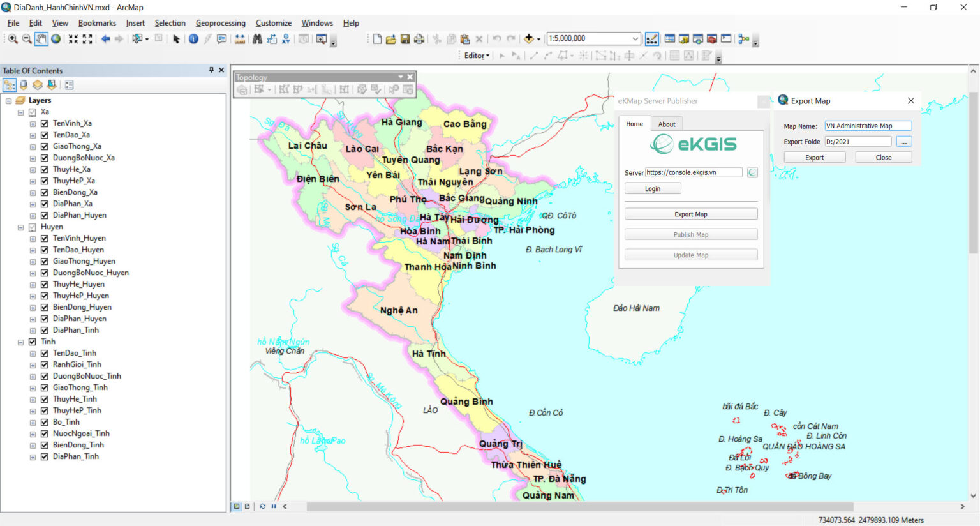The height and width of the screenshot is (526, 980).
Task: Switch to the About tab in eKMap Publisher
Action: pyautogui.click(x=667, y=123)
